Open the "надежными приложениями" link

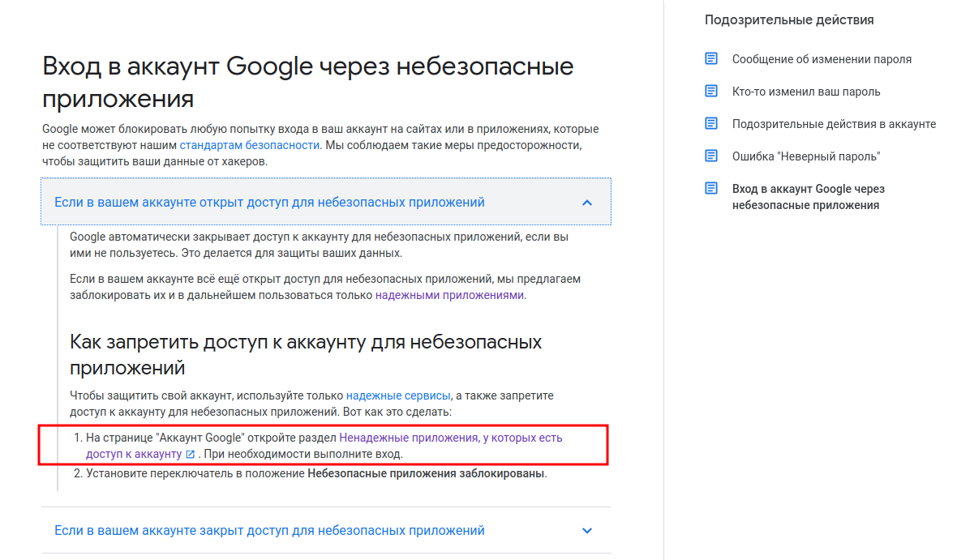click(x=449, y=295)
